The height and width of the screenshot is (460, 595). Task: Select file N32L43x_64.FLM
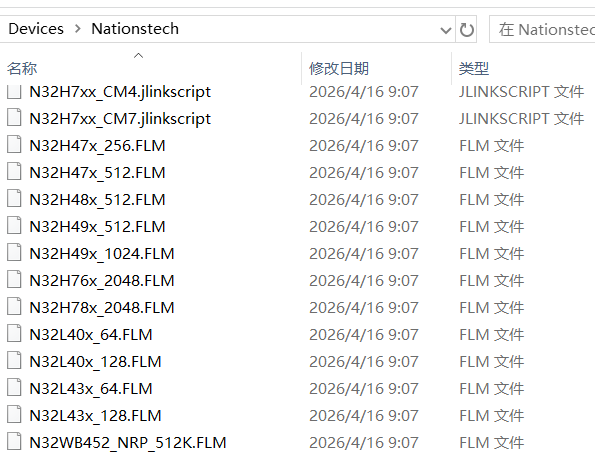coord(91,388)
